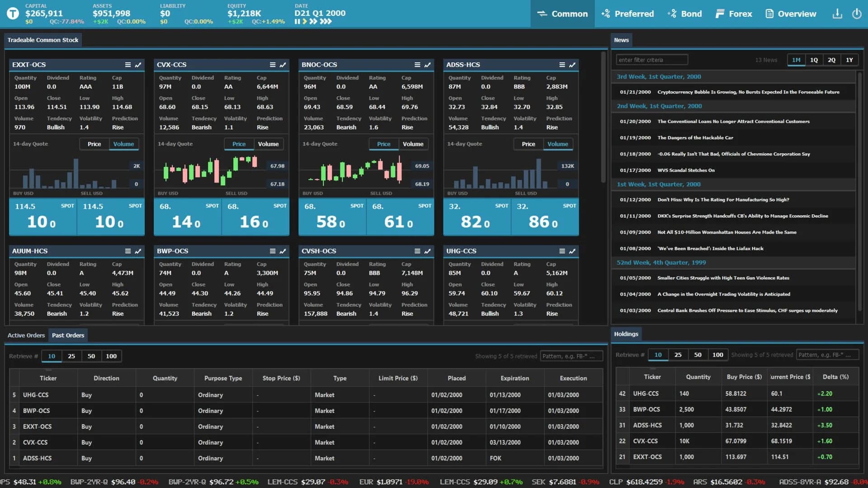Select the 1Y news range filter
868x488 pixels.
849,59
